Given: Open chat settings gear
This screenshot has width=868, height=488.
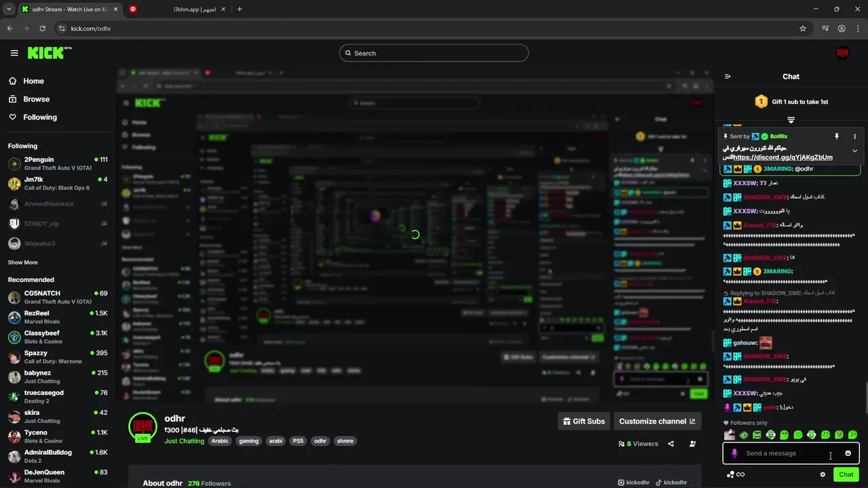Looking at the screenshot, I should tap(823, 474).
